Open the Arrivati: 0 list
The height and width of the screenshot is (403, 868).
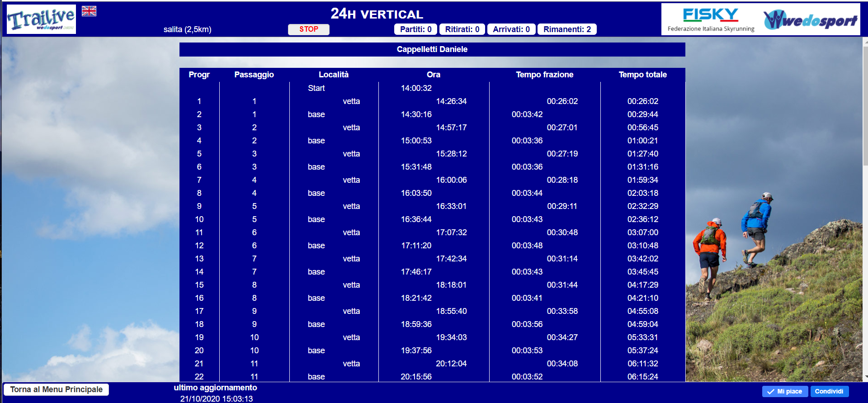pos(511,29)
